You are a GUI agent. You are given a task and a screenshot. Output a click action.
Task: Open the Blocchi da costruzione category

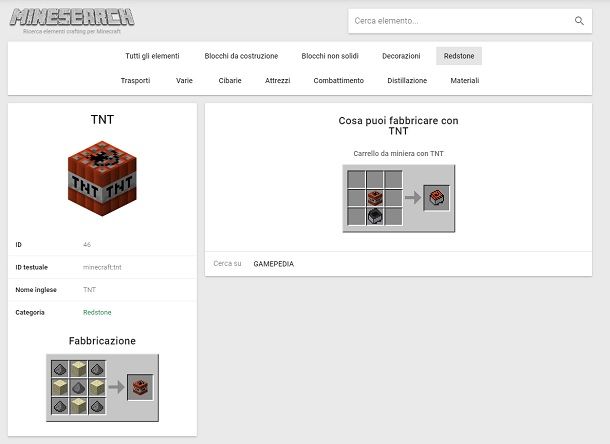tap(241, 56)
